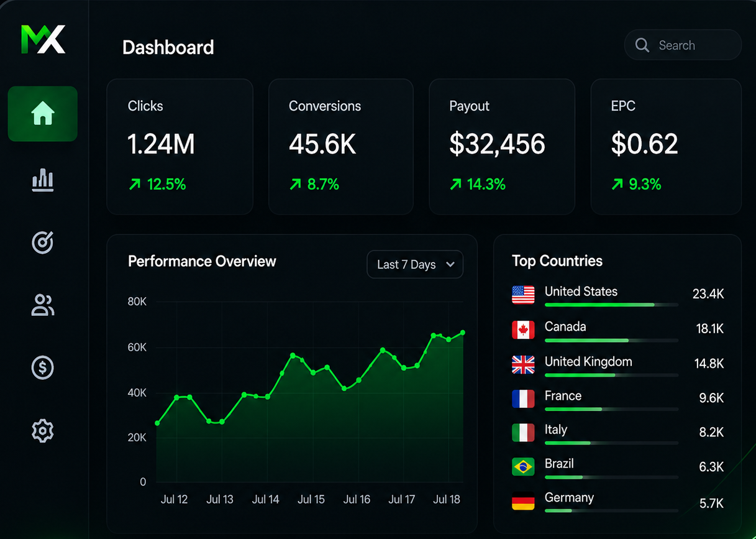Screen dimensions: 756x539
Task: Click the Italy country name
Action: pos(556,430)
